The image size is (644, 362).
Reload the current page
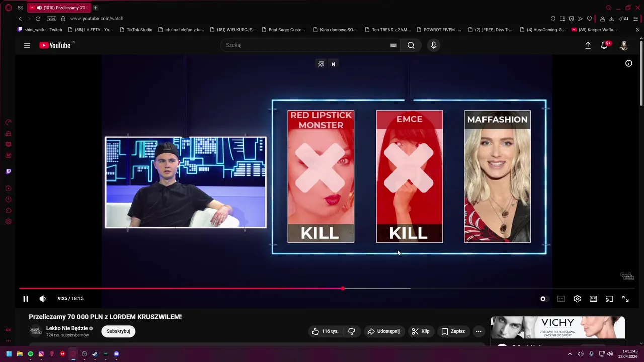[38, 19]
